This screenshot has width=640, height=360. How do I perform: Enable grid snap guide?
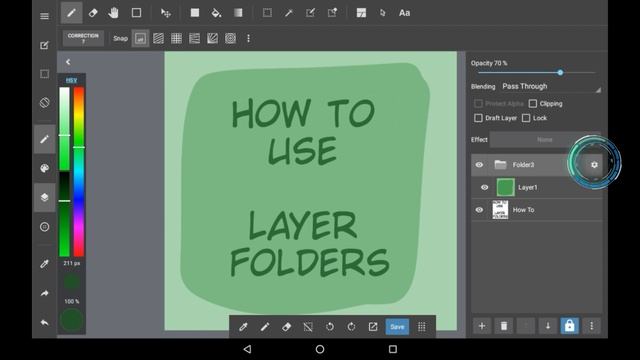tap(176, 38)
